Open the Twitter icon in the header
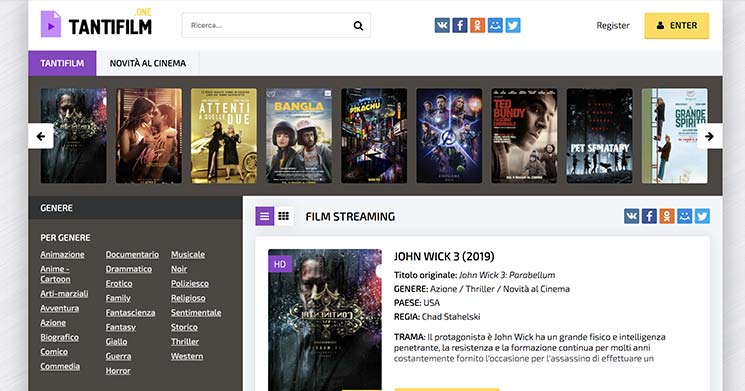Screen dimensions: 745x391 pos(513,25)
